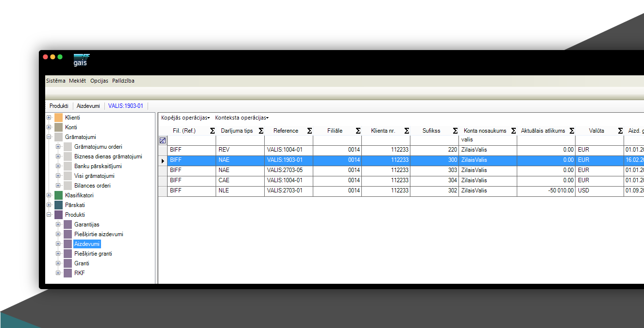Click the Pārskati teal icon
Image resolution: width=644 pixels, height=328 pixels.
click(59, 205)
